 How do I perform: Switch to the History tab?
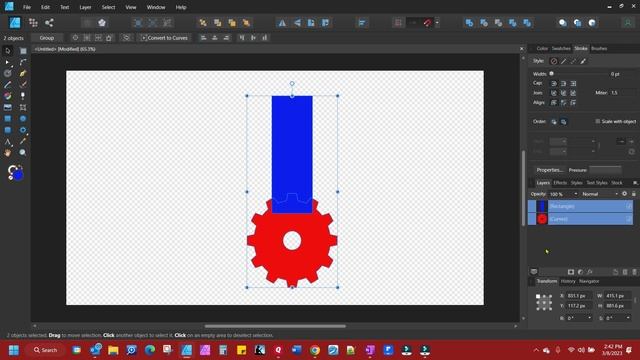568,281
